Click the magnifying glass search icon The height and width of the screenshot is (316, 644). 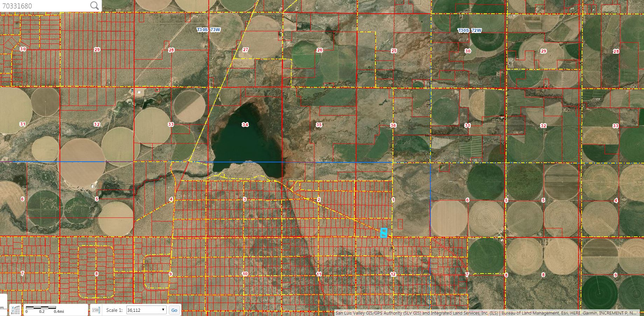94,6
